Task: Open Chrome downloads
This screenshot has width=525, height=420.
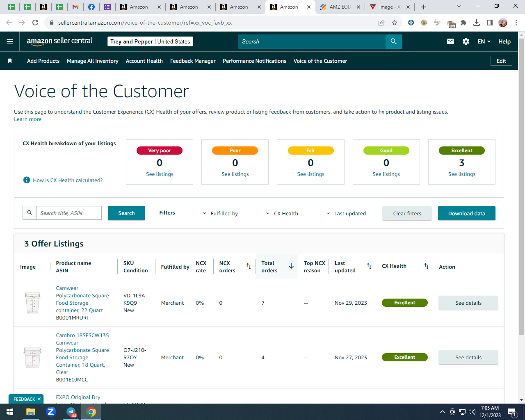Action: (477, 23)
